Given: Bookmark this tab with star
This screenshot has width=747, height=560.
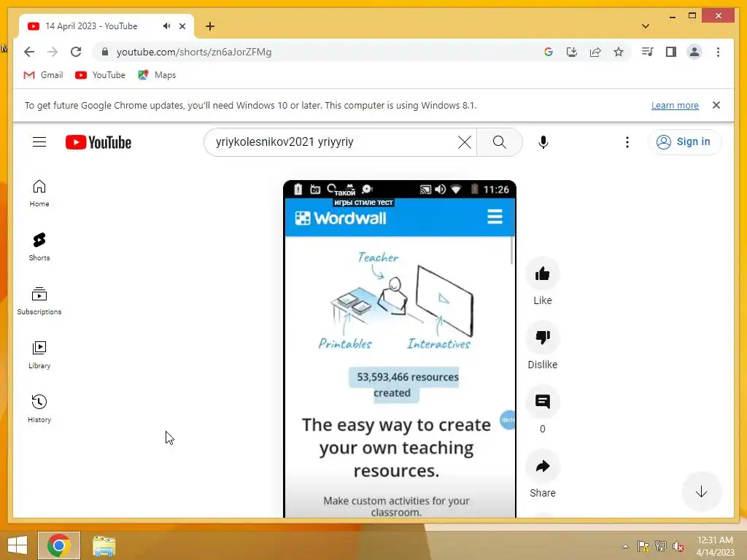Looking at the screenshot, I should pos(619,52).
